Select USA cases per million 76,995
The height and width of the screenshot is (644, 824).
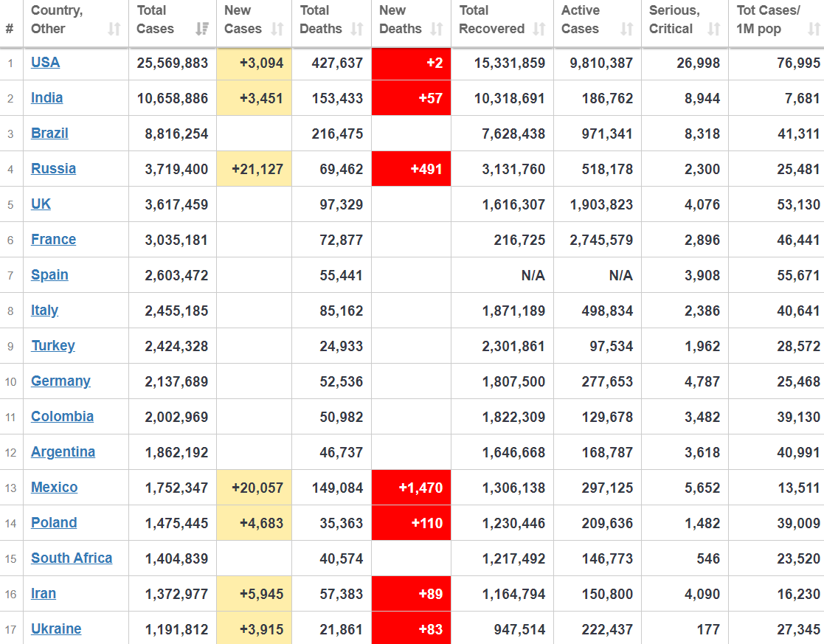point(799,63)
